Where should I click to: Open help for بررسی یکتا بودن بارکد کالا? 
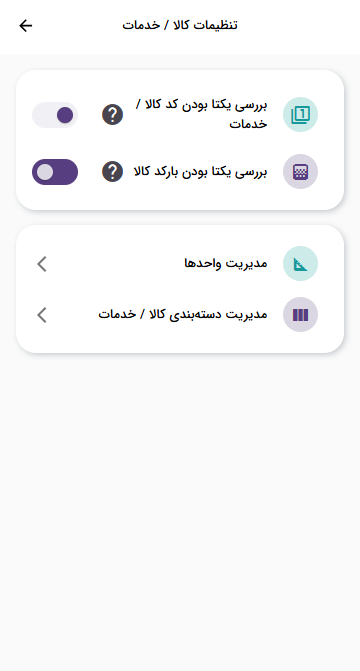coord(113,172)
